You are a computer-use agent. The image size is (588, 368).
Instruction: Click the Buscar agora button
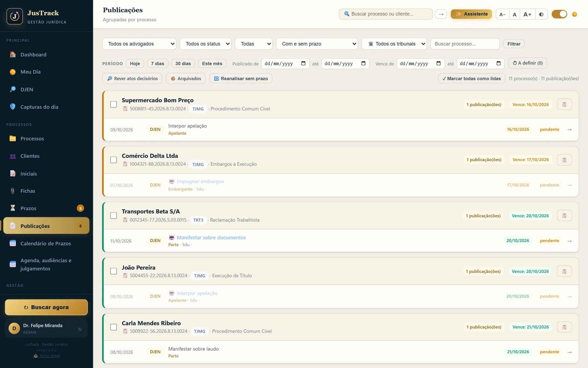click(x=46, y=307)
